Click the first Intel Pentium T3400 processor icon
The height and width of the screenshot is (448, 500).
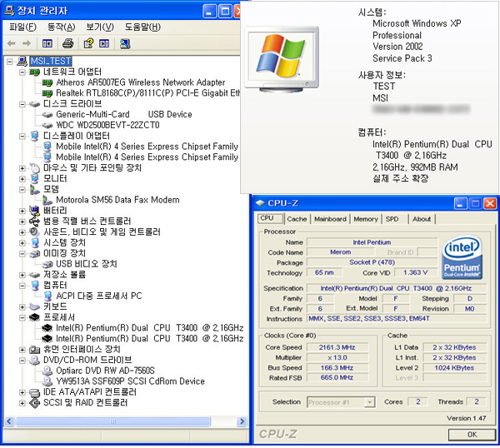tap(47, 328)
